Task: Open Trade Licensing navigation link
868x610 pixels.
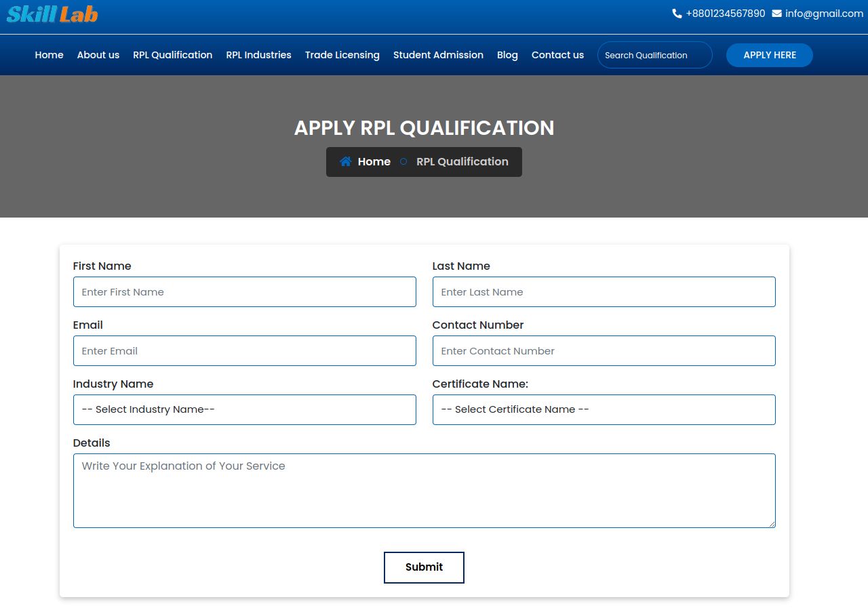Action: 342,55
